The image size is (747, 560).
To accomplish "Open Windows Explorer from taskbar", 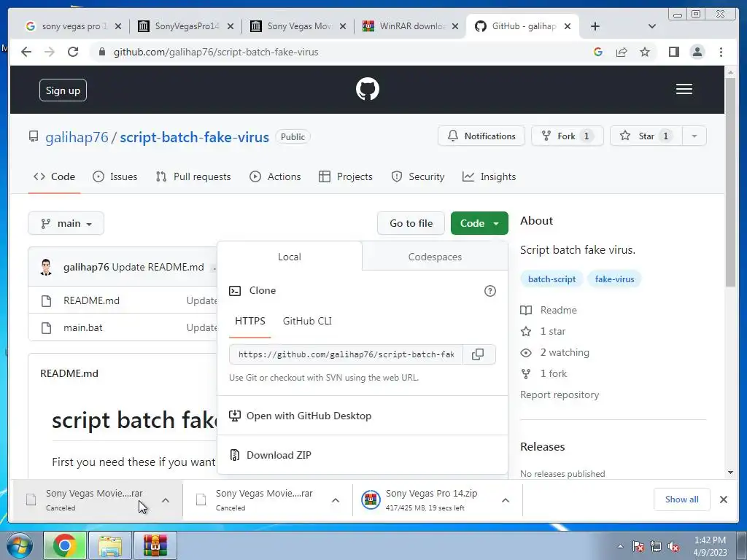I will (x=109, y=545).
